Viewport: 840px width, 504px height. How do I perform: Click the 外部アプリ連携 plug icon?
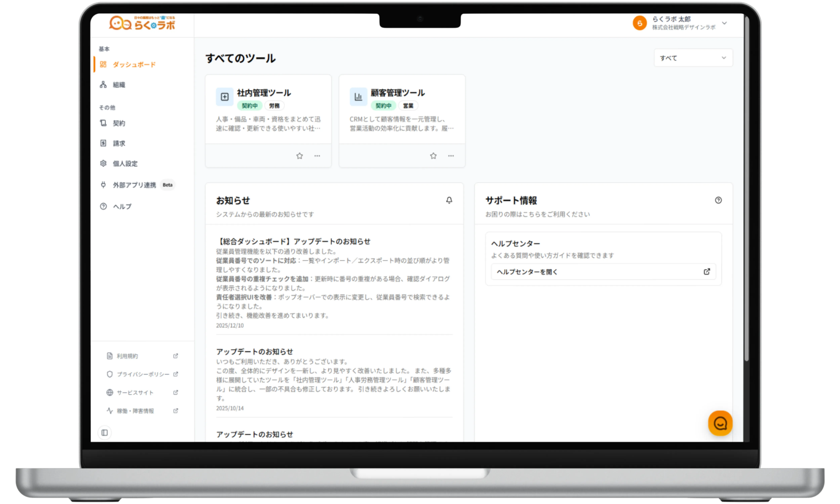click(x=103, y=185)
